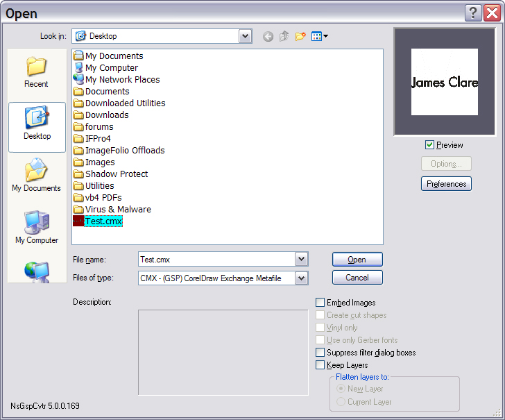The width and height of the screenshot is (505, 420).
Task: Open My Documents in the places bar
Action: 36,176
